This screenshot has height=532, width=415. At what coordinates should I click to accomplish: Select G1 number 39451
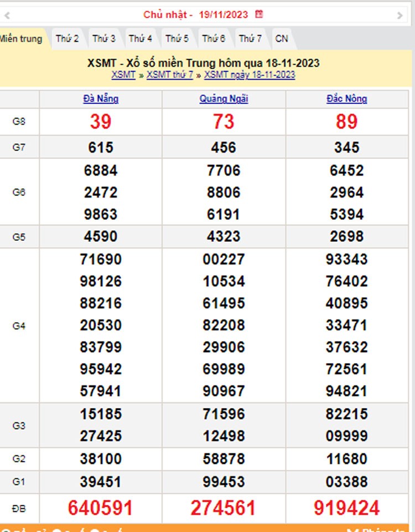pos(101,482)
